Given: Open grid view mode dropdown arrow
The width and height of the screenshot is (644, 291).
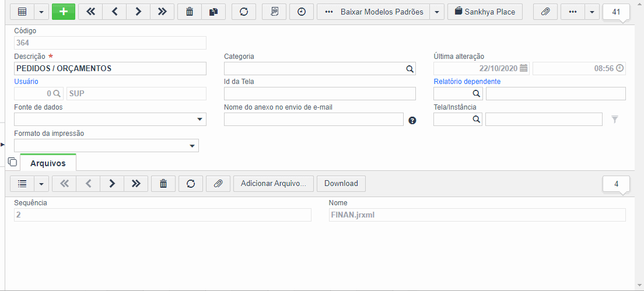Looking at the screenshot, I should point(41,12).
